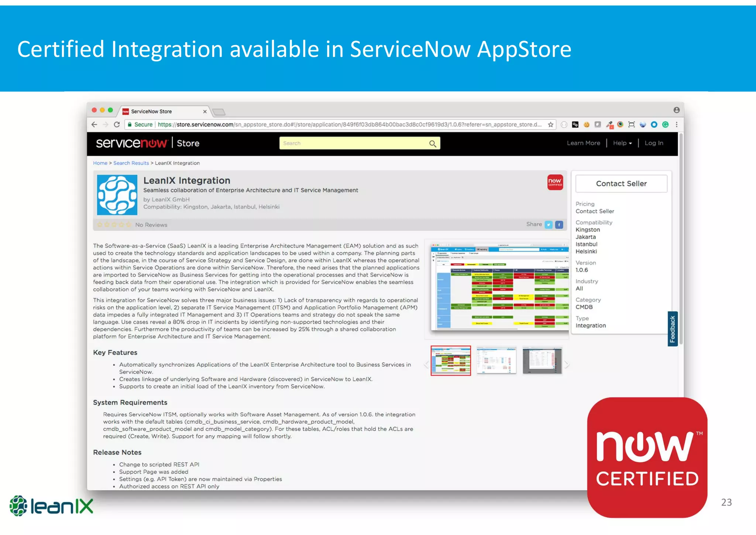This screenshot has width=756, height=535.
Task: Open the screen capture frame extension
Action: (632, 125)
